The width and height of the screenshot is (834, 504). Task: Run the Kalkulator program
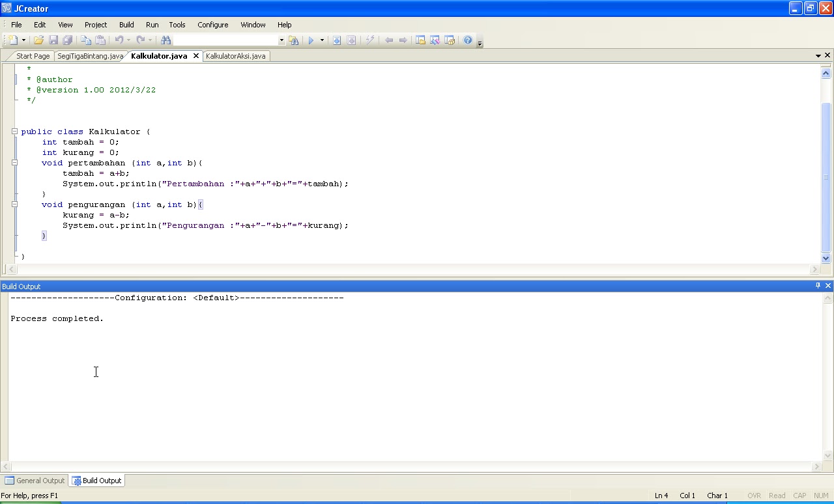pos(311,40)
